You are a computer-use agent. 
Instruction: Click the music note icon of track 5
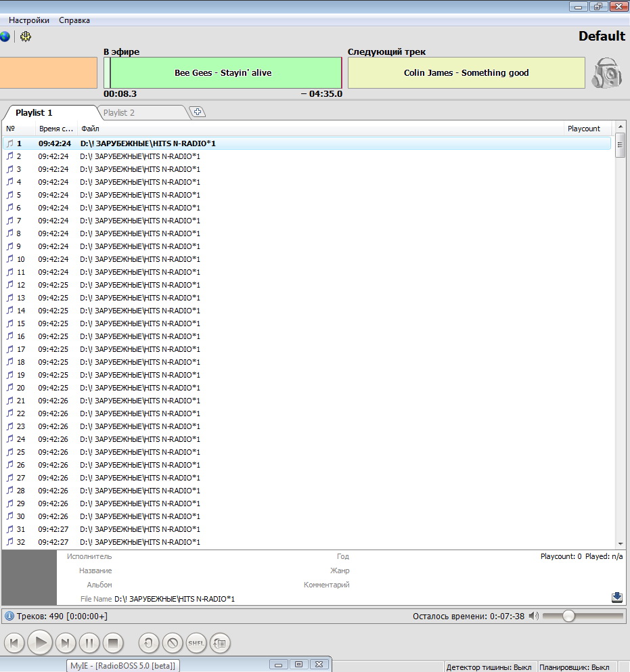coord(10,195)
